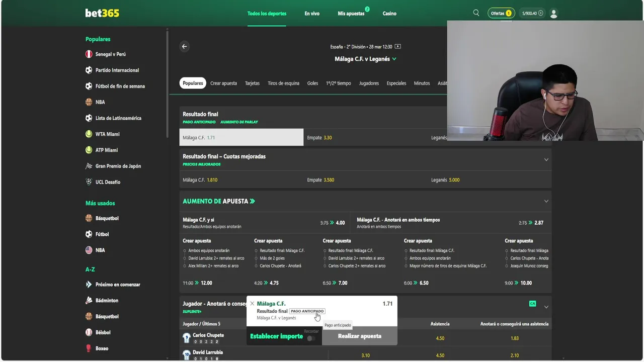Click the Senegal v Perú flag icon
The height and width of the screenshot is (362, 644).
coord(89,54)
